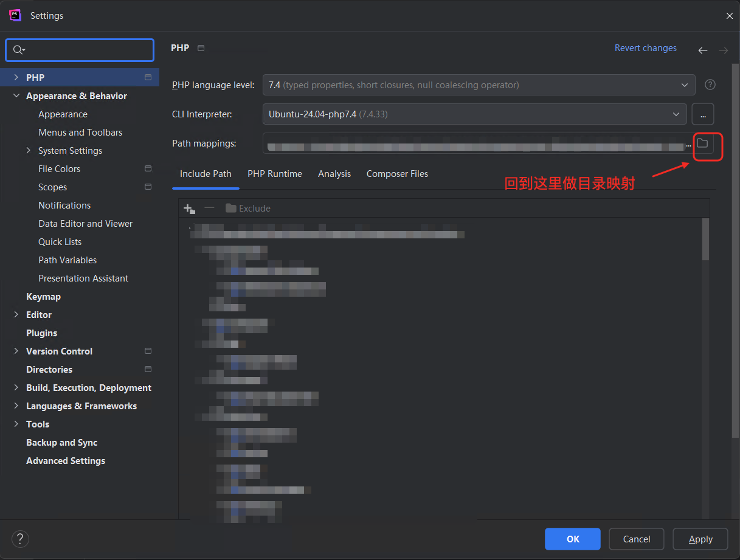
Task: Expand the Editor settings node
Action: [16, 314]
